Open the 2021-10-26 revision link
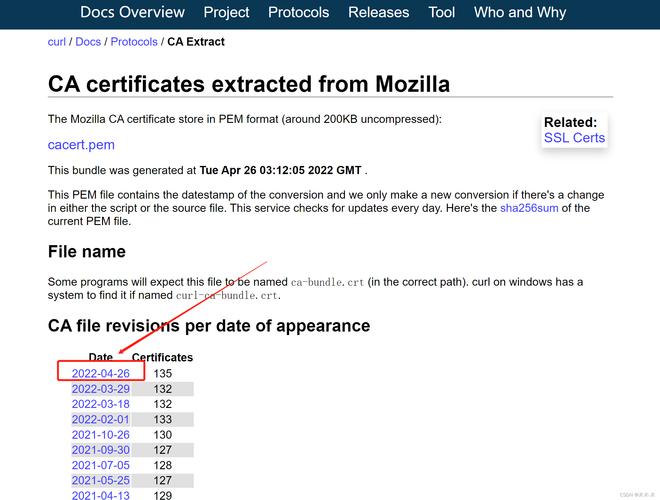Image resolution: width=660 pixels, height=500 pixels. tap(101, 435)
